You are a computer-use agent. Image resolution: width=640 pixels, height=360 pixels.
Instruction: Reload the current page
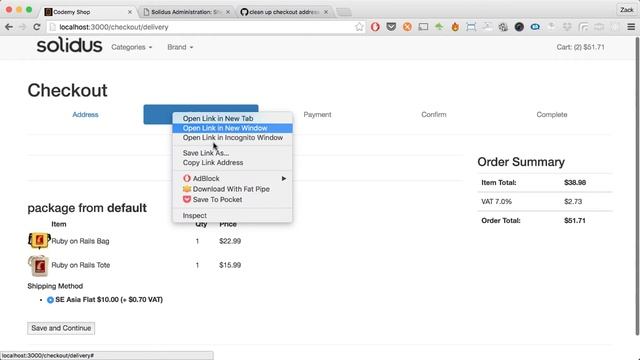coord(37,27)
